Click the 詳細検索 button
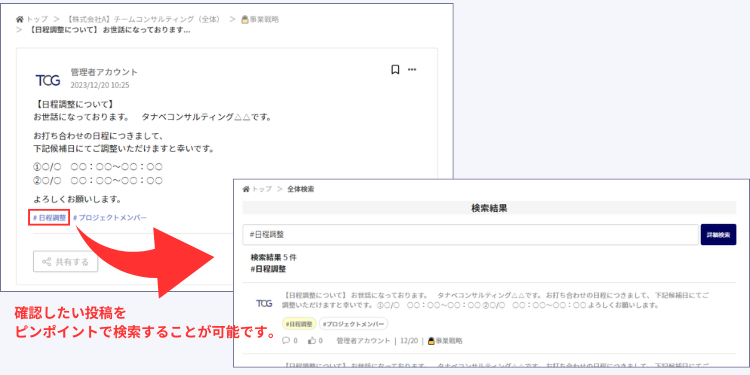The image size is (750, 375). point(718,234)
